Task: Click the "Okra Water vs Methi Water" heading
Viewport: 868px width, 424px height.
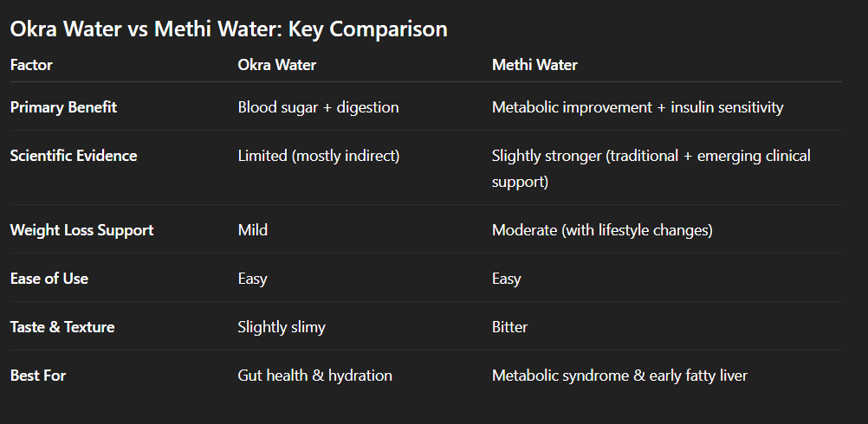Action: point(229,29)
